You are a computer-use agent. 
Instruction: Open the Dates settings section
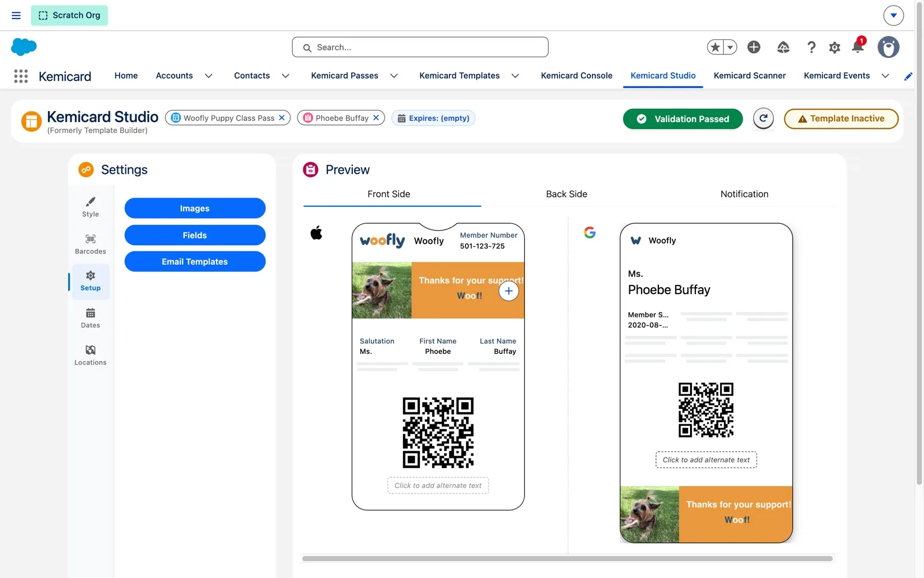click(90, 318)
